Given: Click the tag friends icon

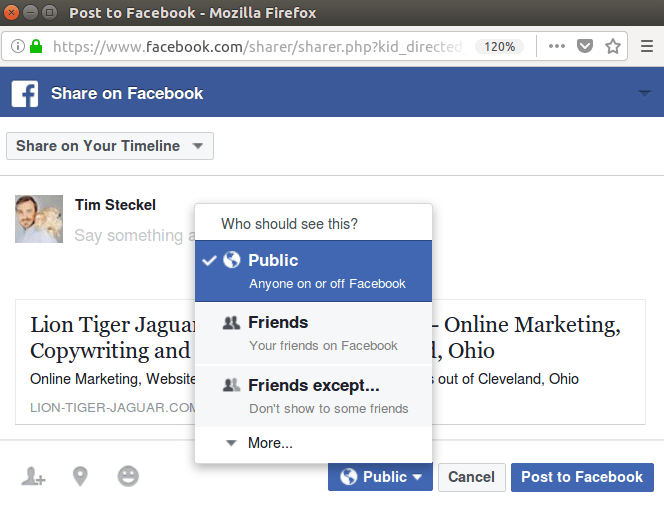Looking at the screenshot, I should (x=33, y=476).
